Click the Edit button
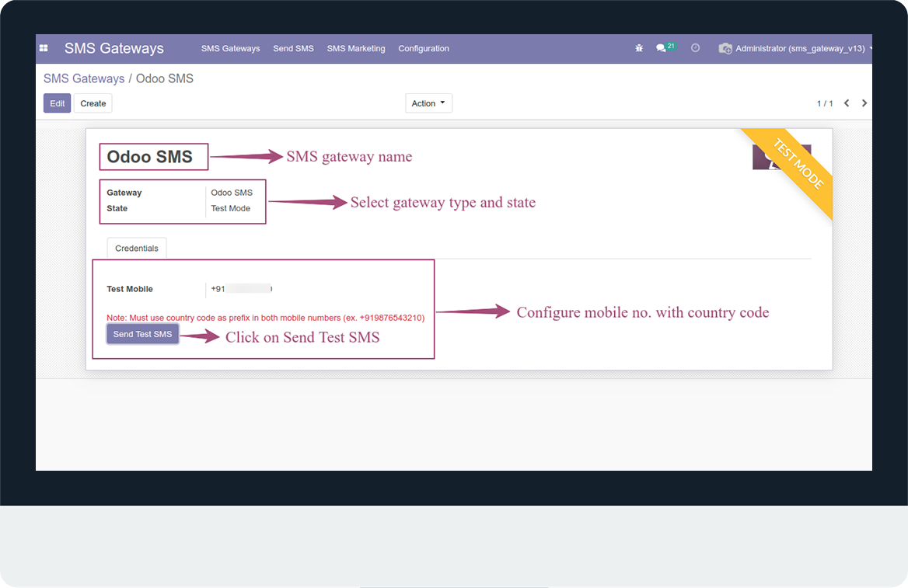 tap(57, 103)
